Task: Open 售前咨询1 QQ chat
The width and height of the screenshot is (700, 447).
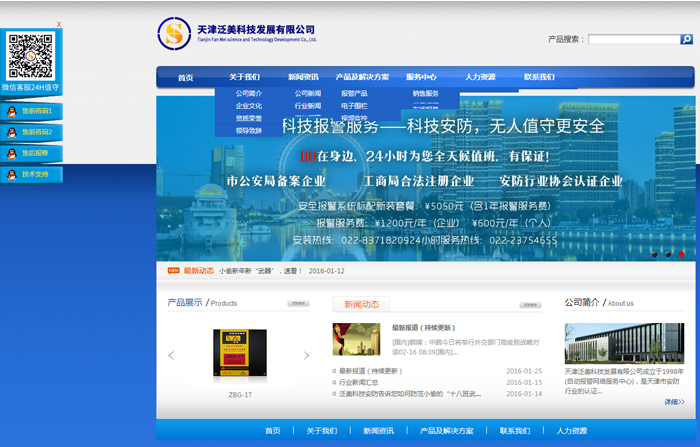Action: [x=31, y=111]
